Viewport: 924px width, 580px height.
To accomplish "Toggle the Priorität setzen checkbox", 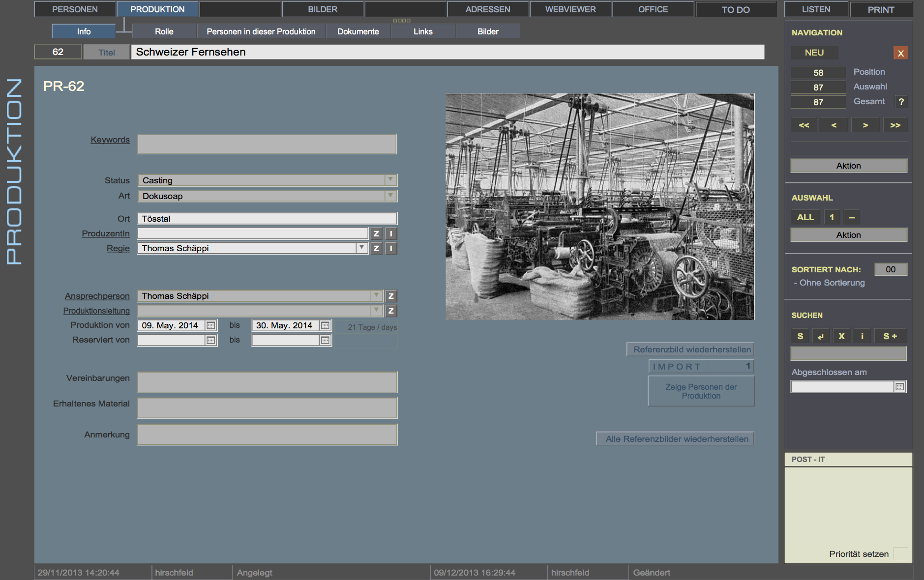I will (900, 554).
